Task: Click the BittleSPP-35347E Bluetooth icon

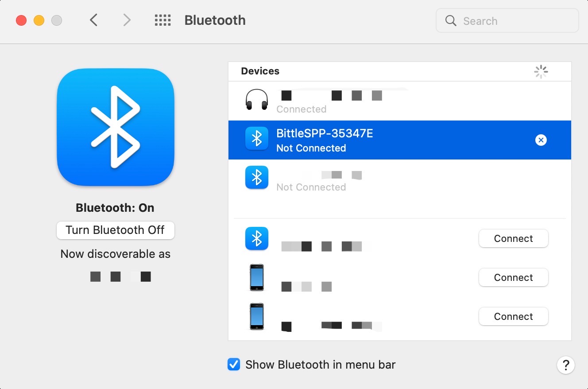Action: pos(257,139)
